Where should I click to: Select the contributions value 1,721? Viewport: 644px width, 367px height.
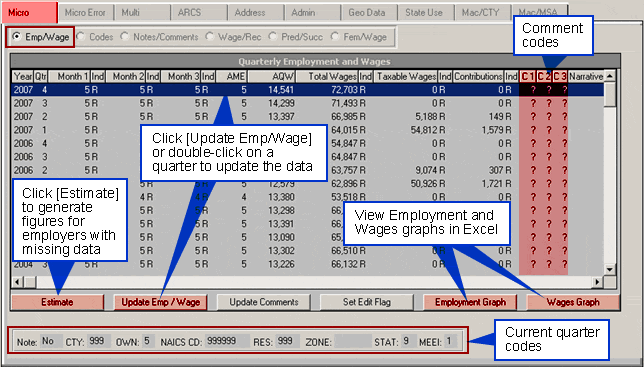point(492,184)
